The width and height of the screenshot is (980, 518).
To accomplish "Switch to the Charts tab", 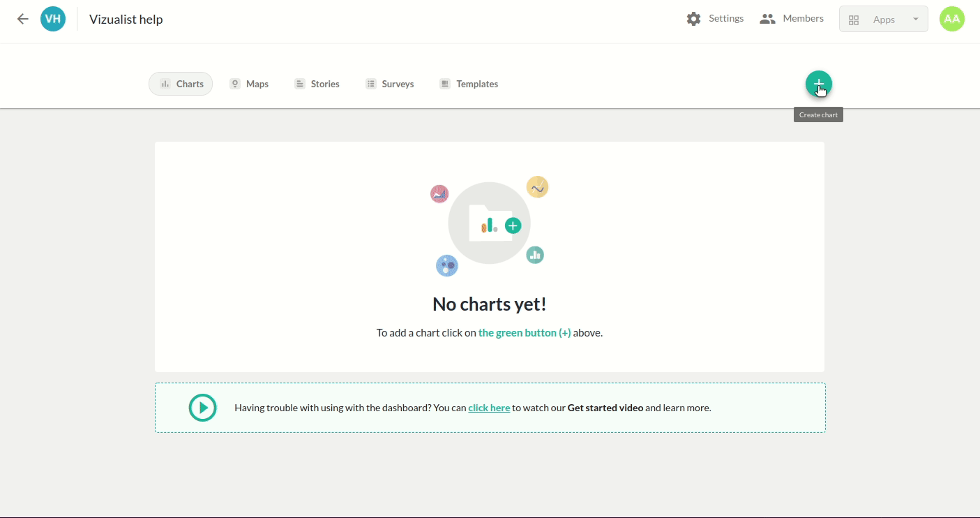I will pyautogui.click(x=181, y=84).
